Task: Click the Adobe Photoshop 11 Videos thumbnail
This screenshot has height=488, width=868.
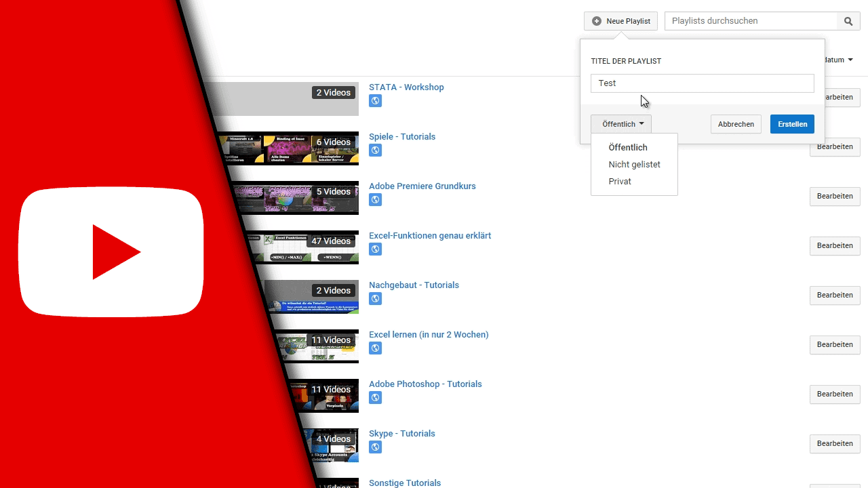Action: (323, 396)
